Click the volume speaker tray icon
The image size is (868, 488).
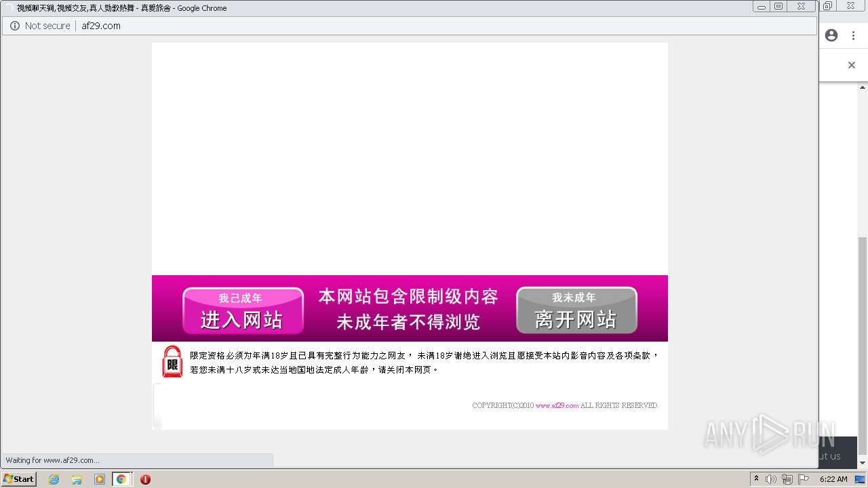(771, 479)
